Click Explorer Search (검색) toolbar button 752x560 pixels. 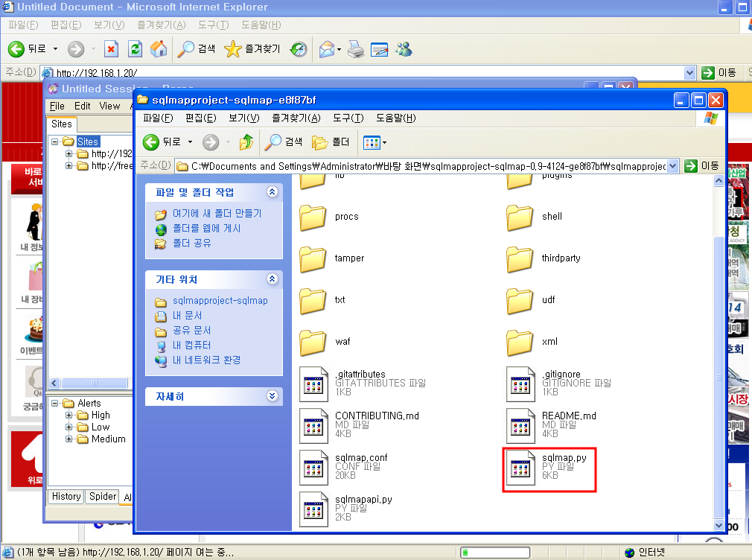tap(284, 142)
